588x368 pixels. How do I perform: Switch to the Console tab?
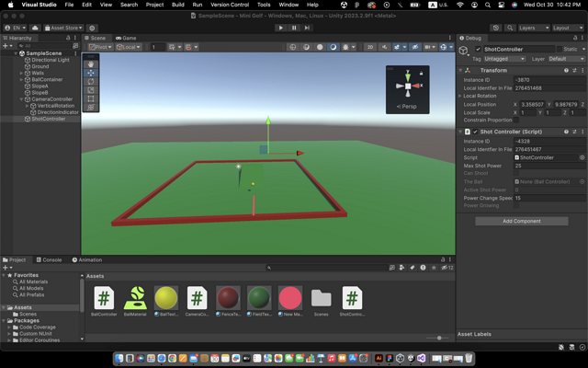(x=49, y=259)
